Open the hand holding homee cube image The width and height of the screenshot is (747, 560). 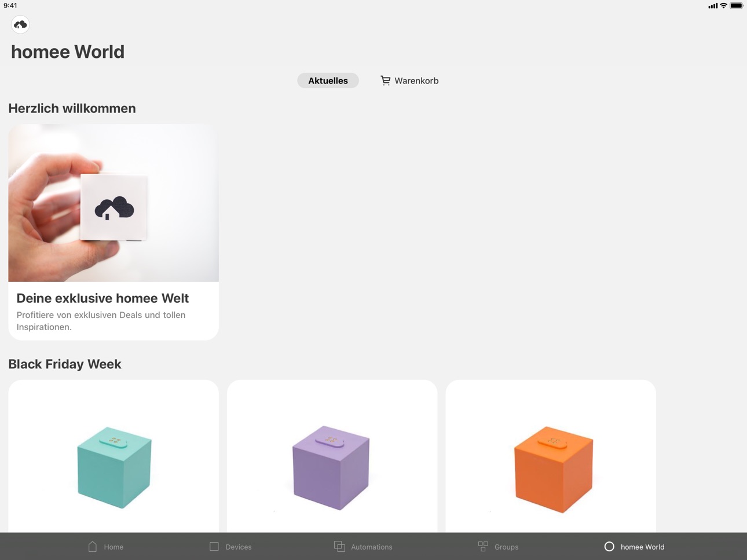click(113, 203)
